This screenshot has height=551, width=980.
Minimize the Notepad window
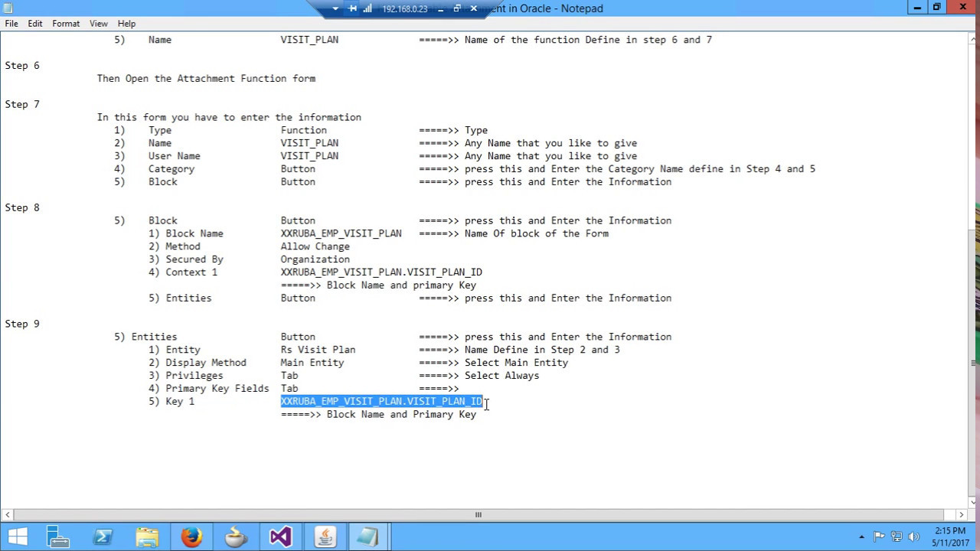[917, 8]
